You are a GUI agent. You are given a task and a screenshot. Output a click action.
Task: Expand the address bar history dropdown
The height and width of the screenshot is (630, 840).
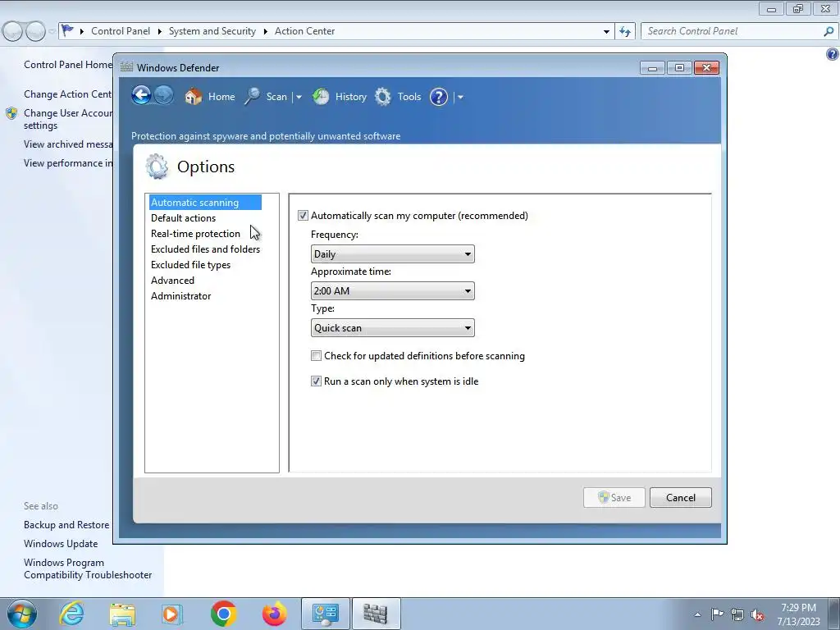[x=606, y=32]
